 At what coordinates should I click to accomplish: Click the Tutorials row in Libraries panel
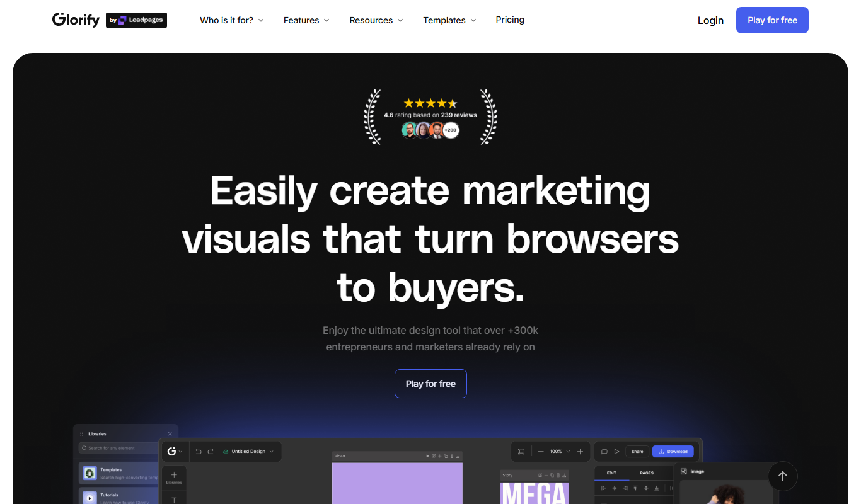tap(118, 496)
